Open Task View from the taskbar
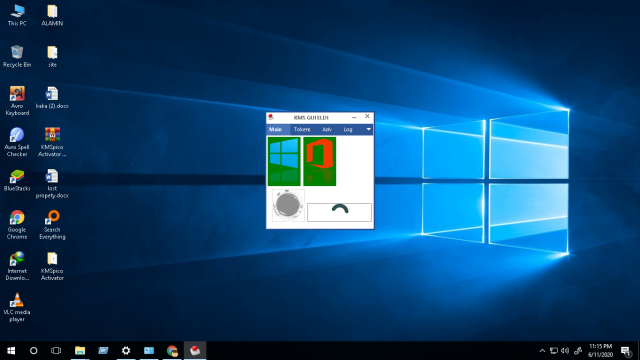 tap(56, 351)
